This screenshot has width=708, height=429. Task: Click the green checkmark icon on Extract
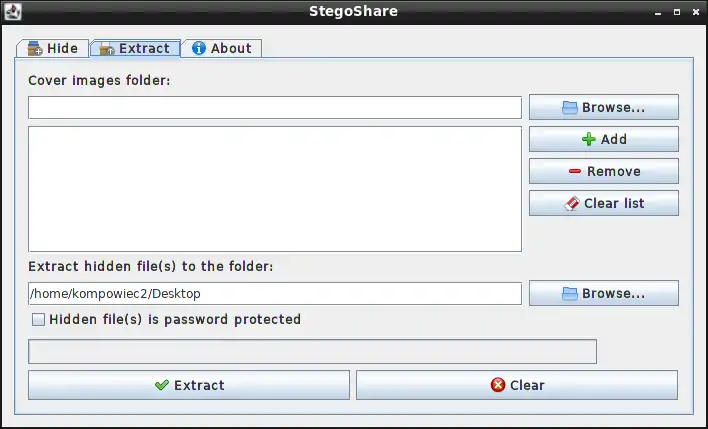[161, 385]
